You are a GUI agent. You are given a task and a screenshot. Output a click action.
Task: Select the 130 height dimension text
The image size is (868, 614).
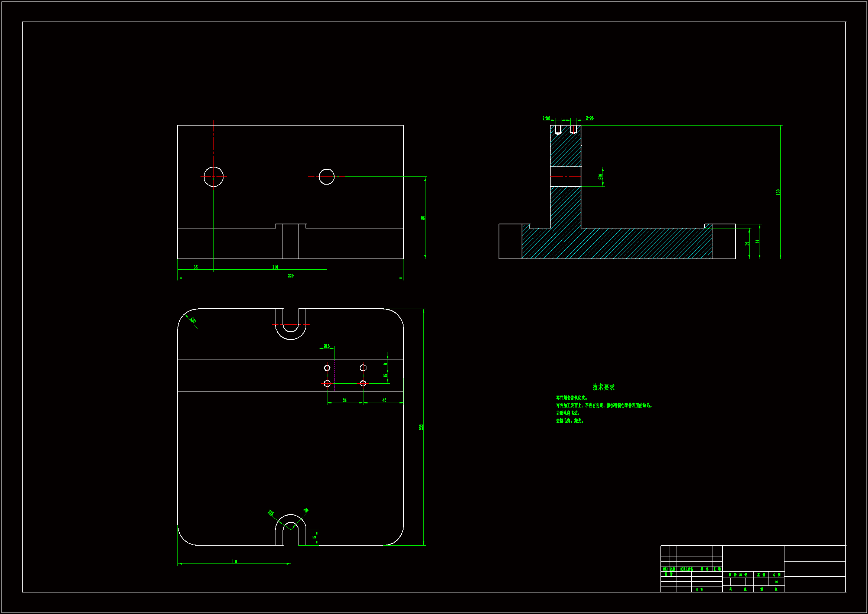click(778, 192)
